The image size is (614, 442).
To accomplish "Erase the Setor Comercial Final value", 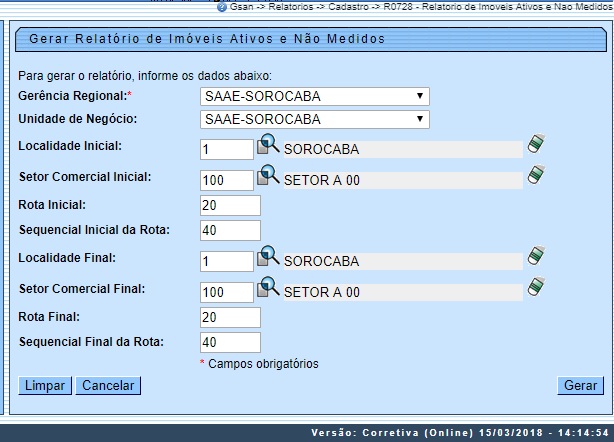I will tap(536, 287).
